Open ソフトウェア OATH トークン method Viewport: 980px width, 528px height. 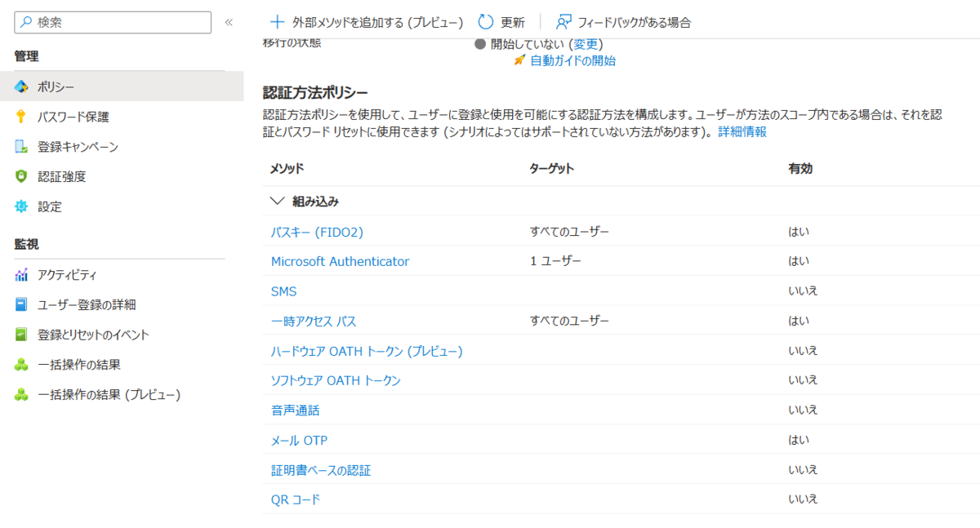(336, 381)
